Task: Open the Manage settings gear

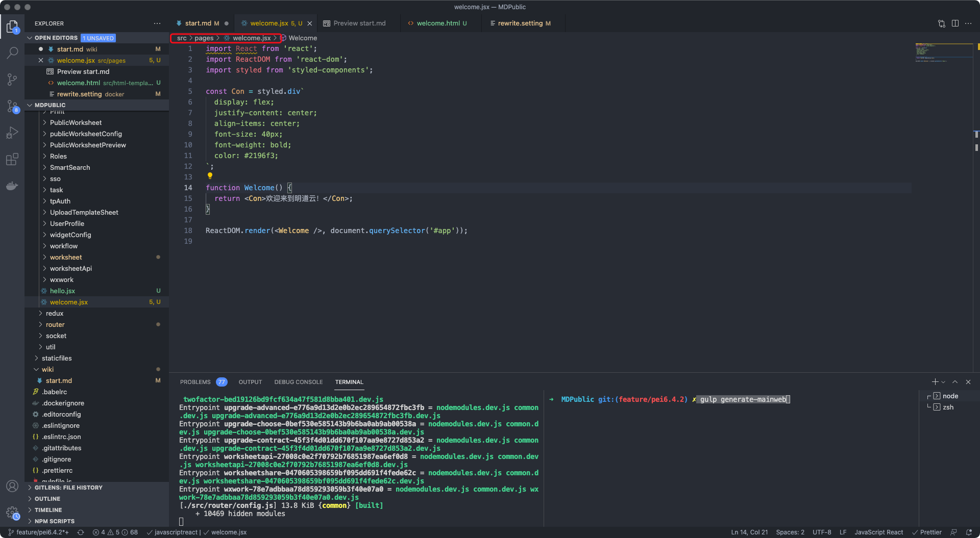Action: [x=12, y=513]
